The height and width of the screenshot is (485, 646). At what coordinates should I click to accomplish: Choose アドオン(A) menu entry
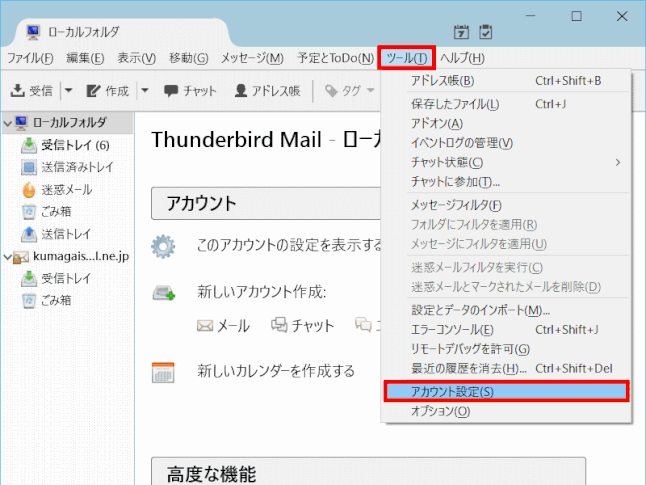[506, 124]
